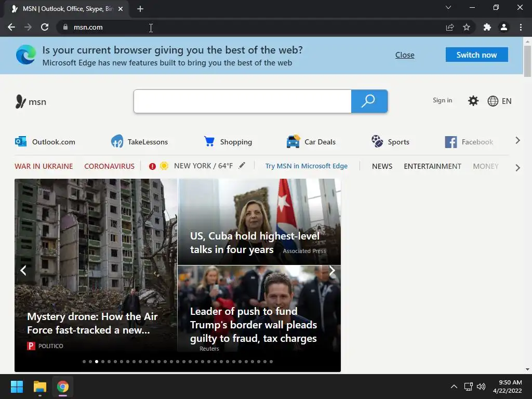Image resolution: width=532 pixels, height=399 pixels.
Task: Click the blue magnifier search button
Action: coord(369,101)
